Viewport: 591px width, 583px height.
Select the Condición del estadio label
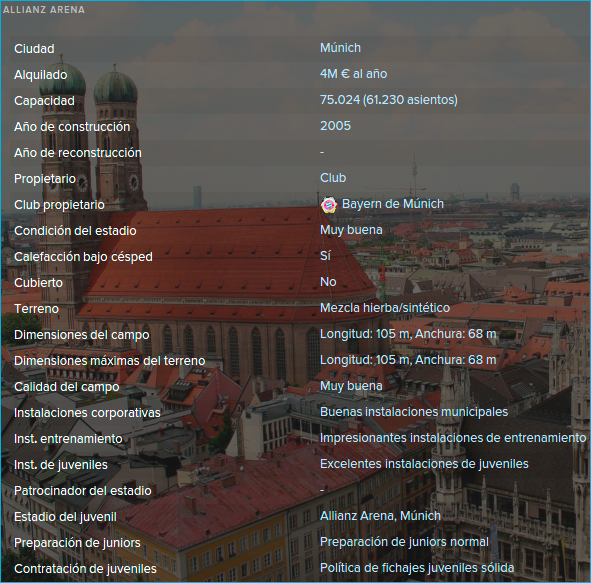[x=75, y=231]
